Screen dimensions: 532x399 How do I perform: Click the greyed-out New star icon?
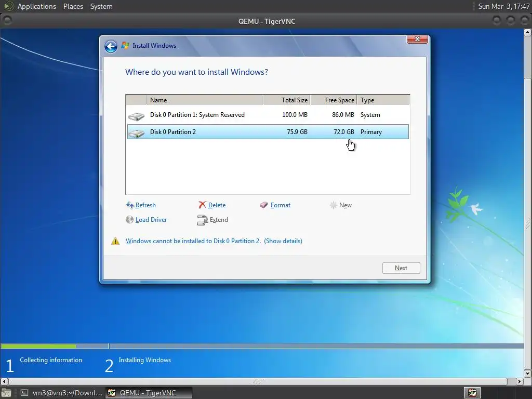coord(334,205)
